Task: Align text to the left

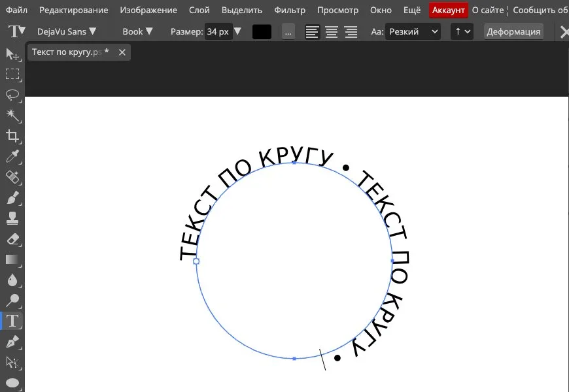Action: point(312,32)
